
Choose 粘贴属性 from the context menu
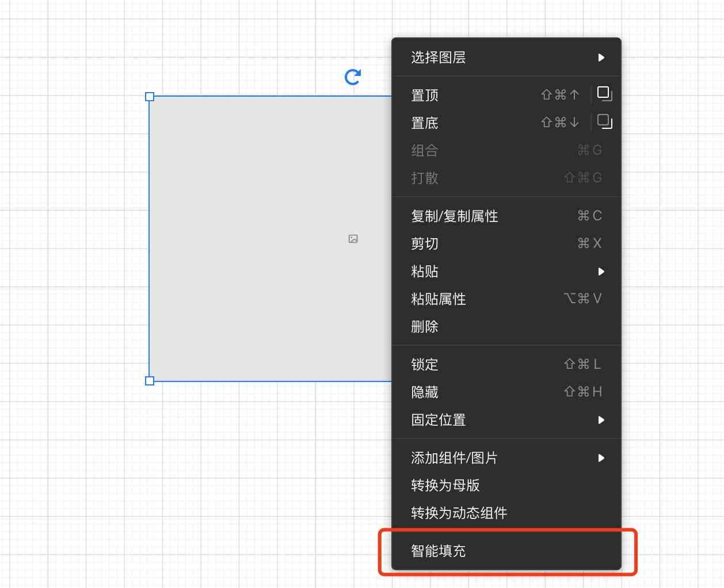[506, 299]
